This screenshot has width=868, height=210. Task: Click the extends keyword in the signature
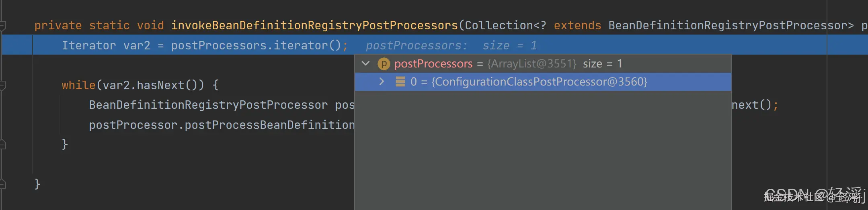coord(577,26)
